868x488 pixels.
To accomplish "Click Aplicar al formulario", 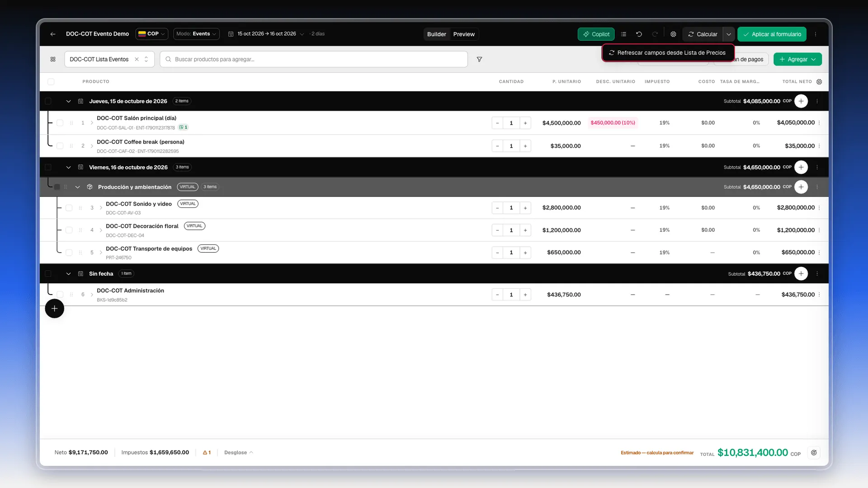I will click(772, 34).
